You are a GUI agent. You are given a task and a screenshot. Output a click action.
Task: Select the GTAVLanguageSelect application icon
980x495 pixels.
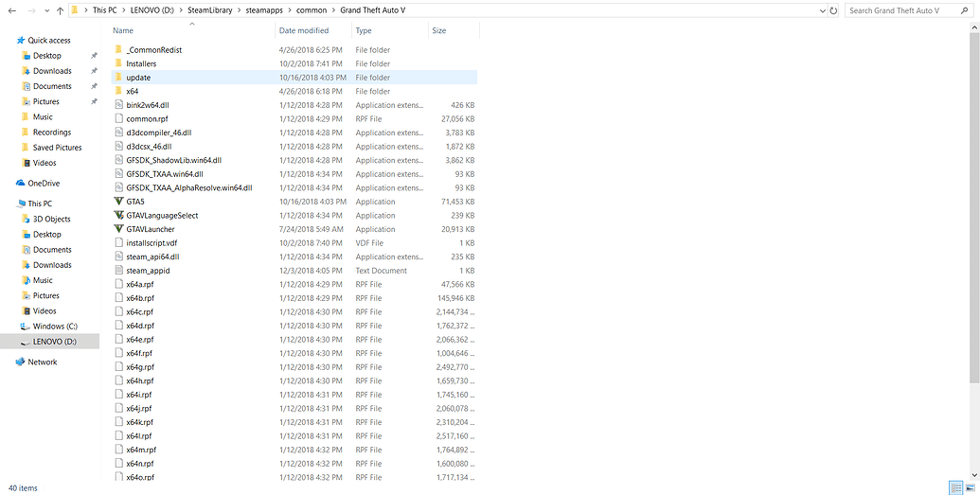[118, 215]
